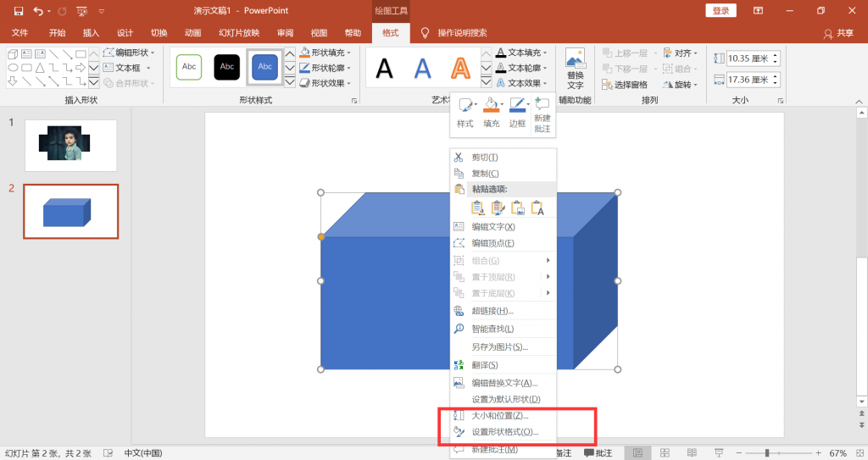The height and width of the screenshot is (460, 868).
Task: Select slide 1 thumbnail
Action: click(71, 146)
